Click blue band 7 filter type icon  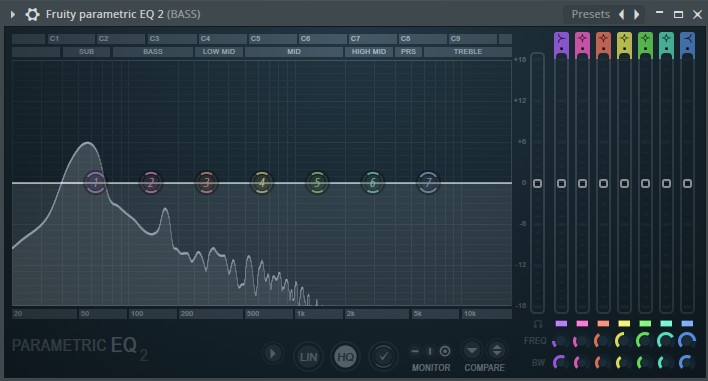coord(687,43)
